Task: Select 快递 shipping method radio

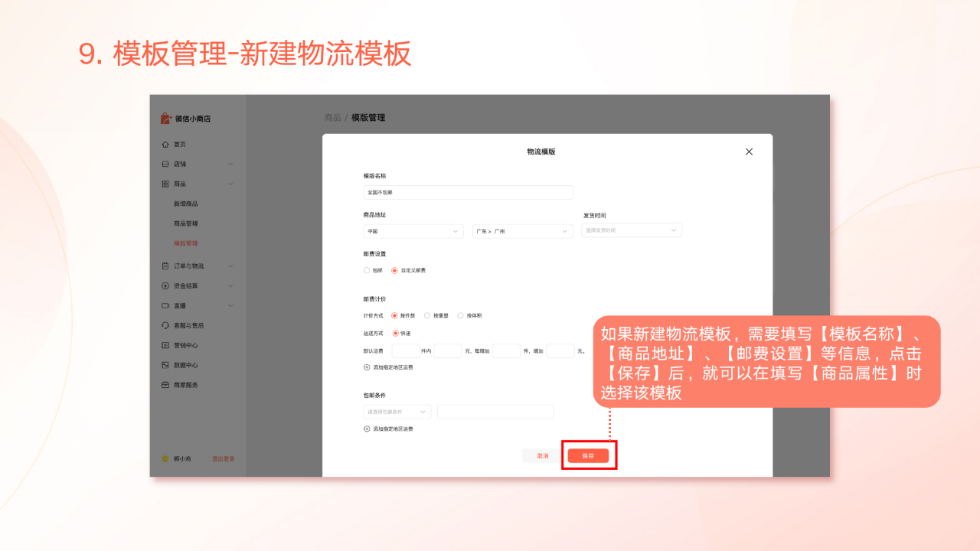Action: pos(395,334)
